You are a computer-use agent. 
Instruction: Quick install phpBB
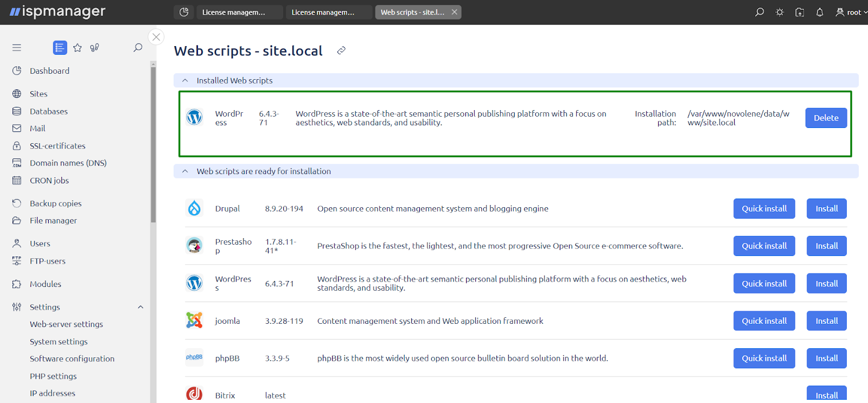(x=764, y=358)
